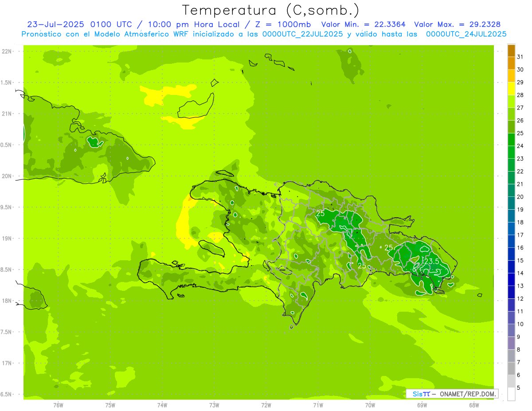Click the colorbar value "10"

pyautogui.click(x=520, y=324)
